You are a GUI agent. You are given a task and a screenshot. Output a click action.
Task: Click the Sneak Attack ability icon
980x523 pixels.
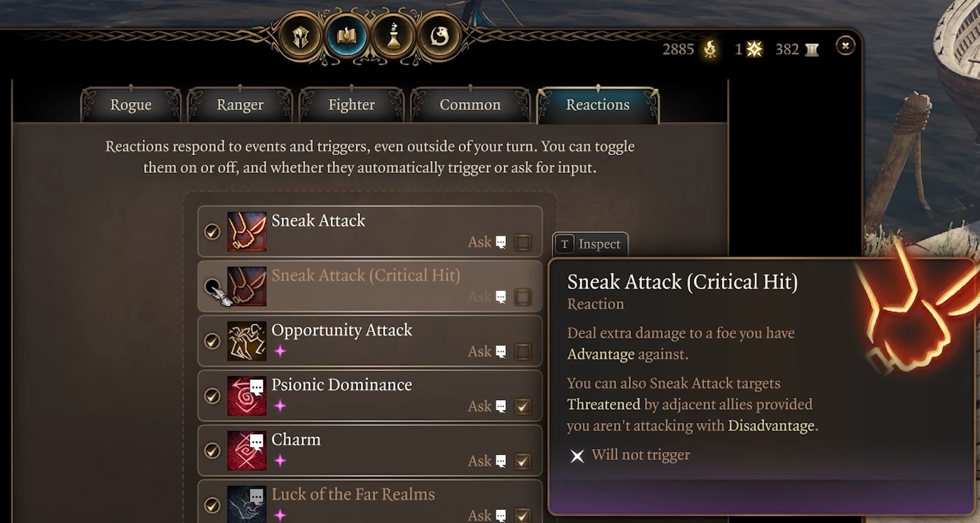click(246, 232)
